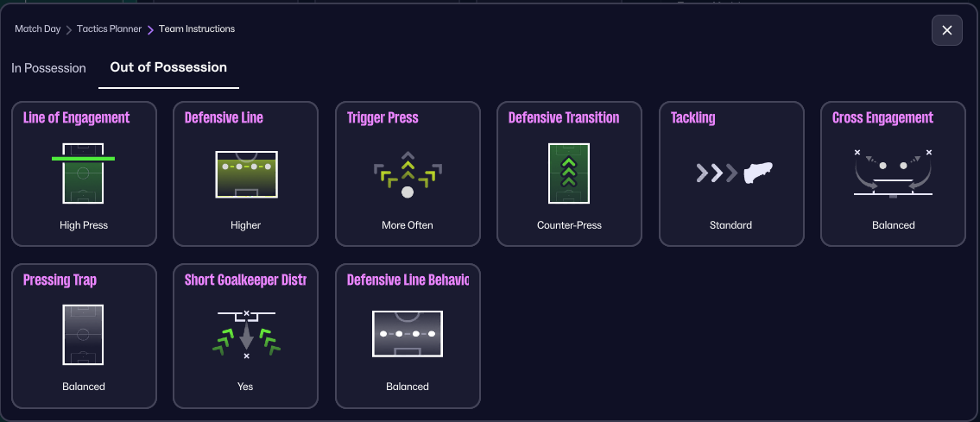Click the Defensive Transition pitch icon

(x=569, y=173)
